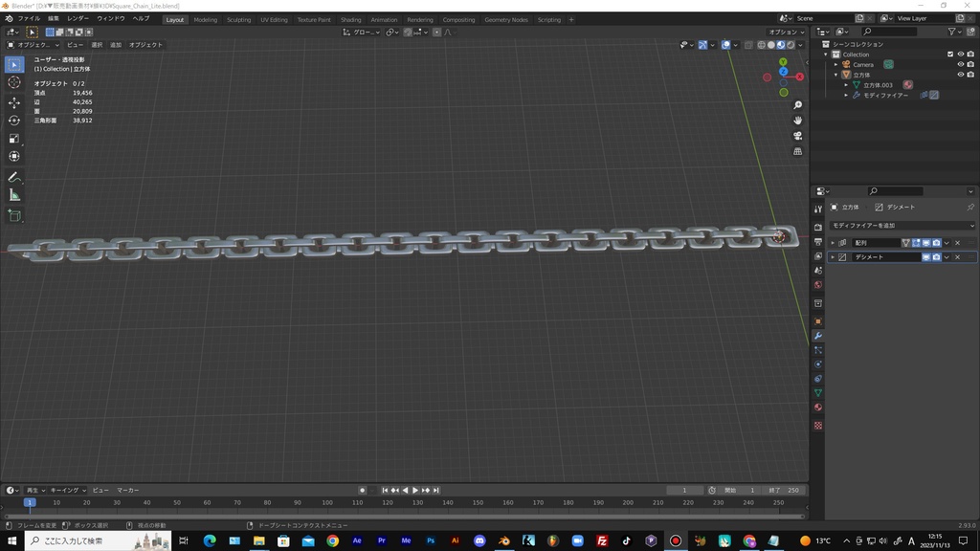The width and height of the screenshot is (980, 551).
Task: Delete the デシメート modifier with the X button
Action: [957, 256]
